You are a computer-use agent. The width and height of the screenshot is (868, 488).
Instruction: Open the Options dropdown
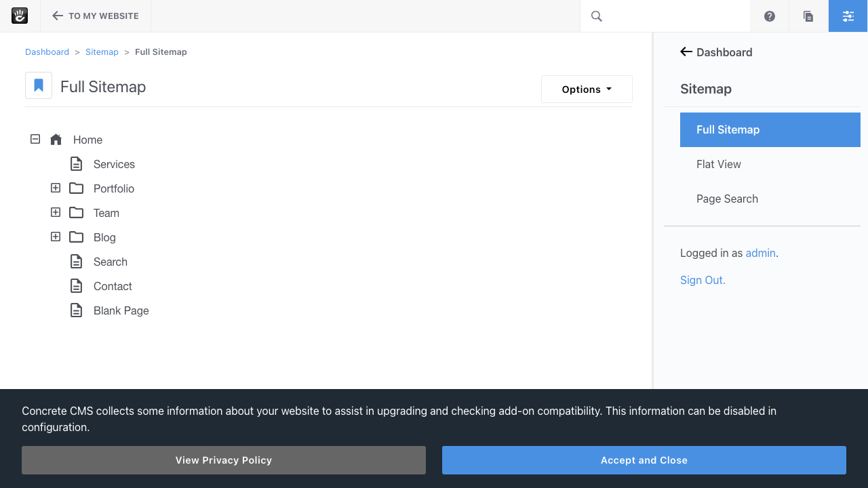tap(587, 89)
